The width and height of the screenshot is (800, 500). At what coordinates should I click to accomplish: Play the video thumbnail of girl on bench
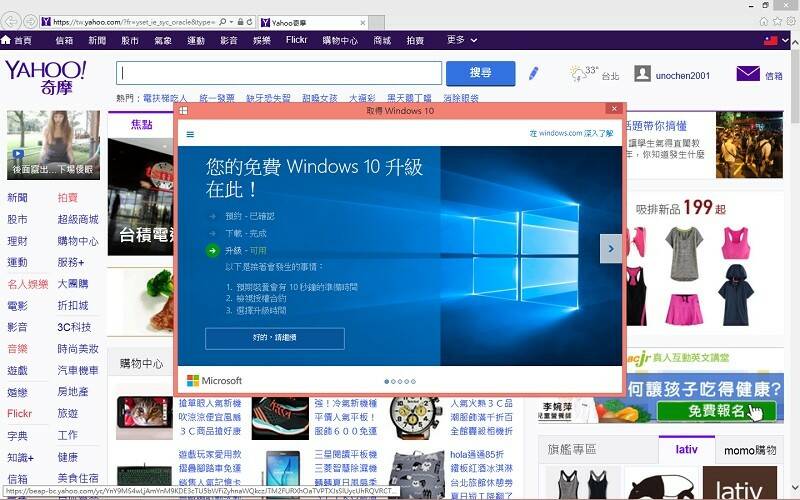tap(53, 145)
